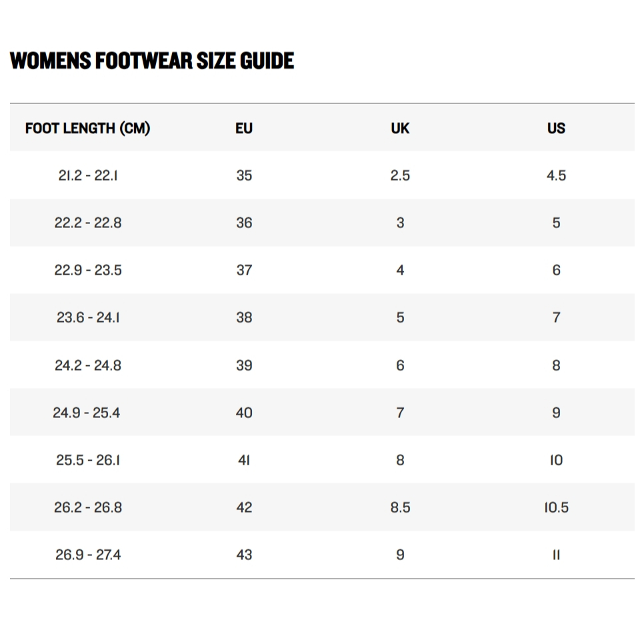
Task: Select the 21.2 - 22.1 foot length cell
Action: click(x=88, y=175)
